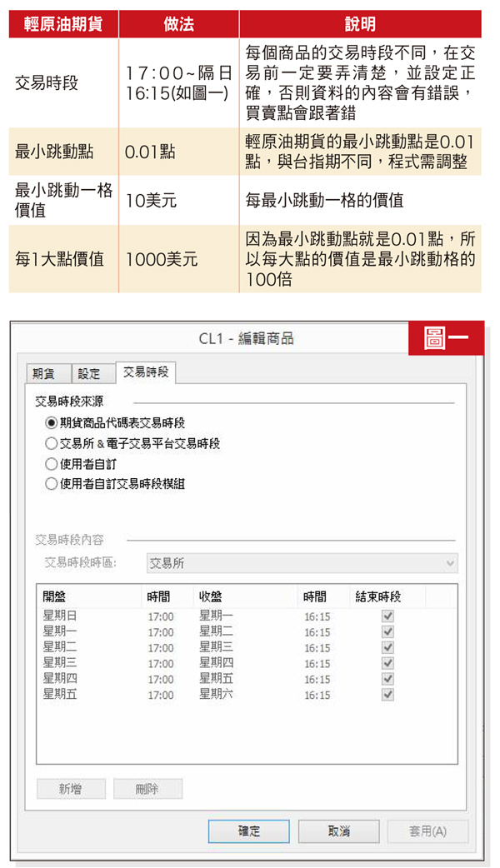
Task: Select the 星期三 opening session row
Action: [60, 663]
